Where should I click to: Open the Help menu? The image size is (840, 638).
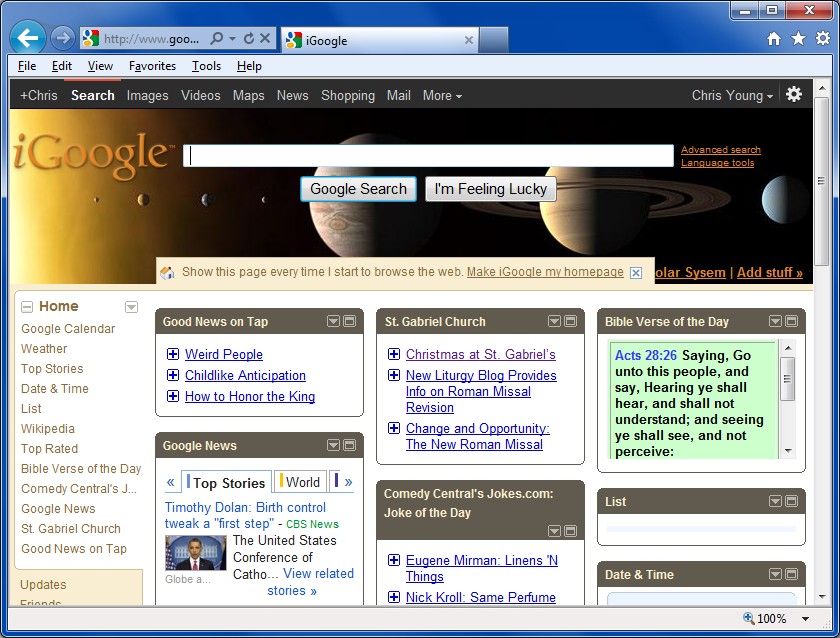tap(249, 66)
